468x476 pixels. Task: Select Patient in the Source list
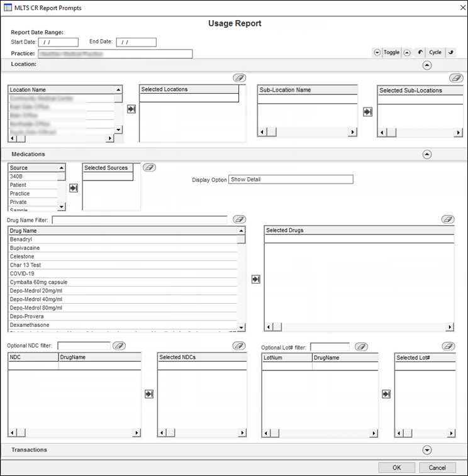tap(33, 185)
